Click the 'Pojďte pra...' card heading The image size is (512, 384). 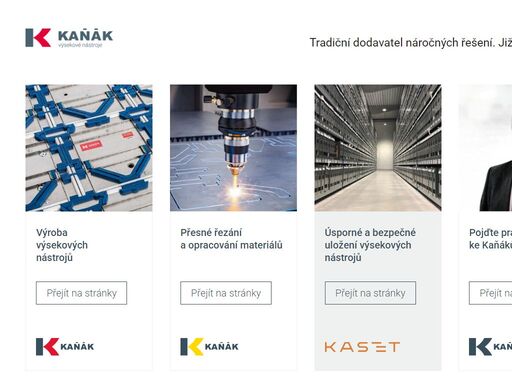[490, 239]
